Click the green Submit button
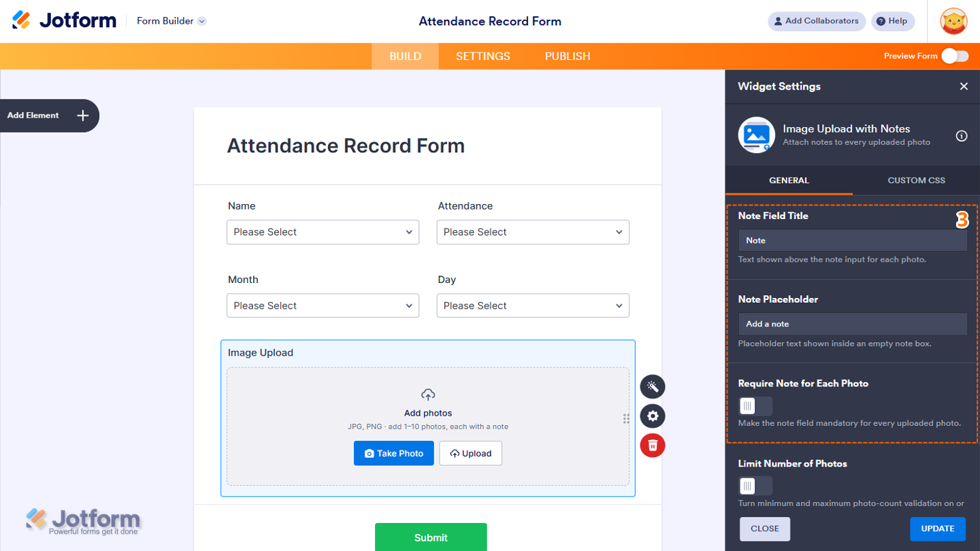 [431, 537]
